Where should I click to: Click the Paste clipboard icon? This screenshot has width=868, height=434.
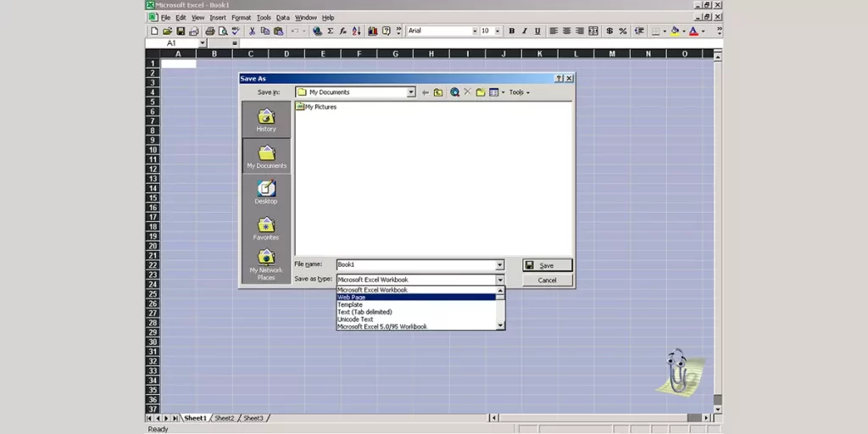[278, 31]
